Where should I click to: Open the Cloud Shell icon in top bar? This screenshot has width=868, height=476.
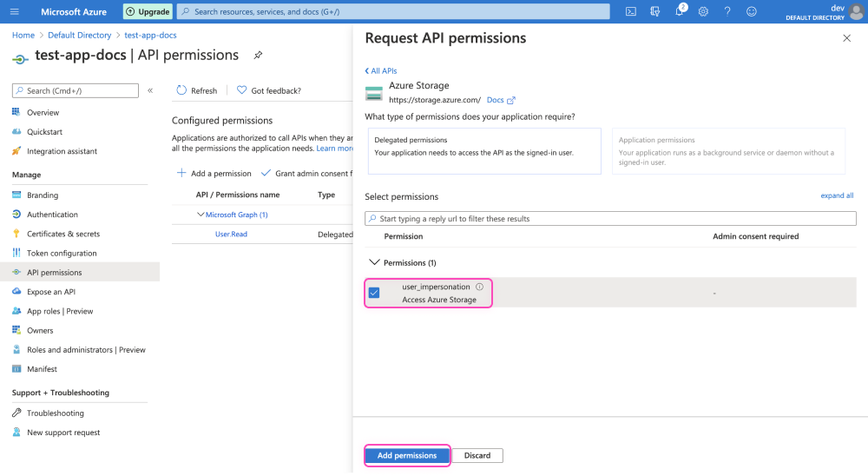(x=631, y=11)
